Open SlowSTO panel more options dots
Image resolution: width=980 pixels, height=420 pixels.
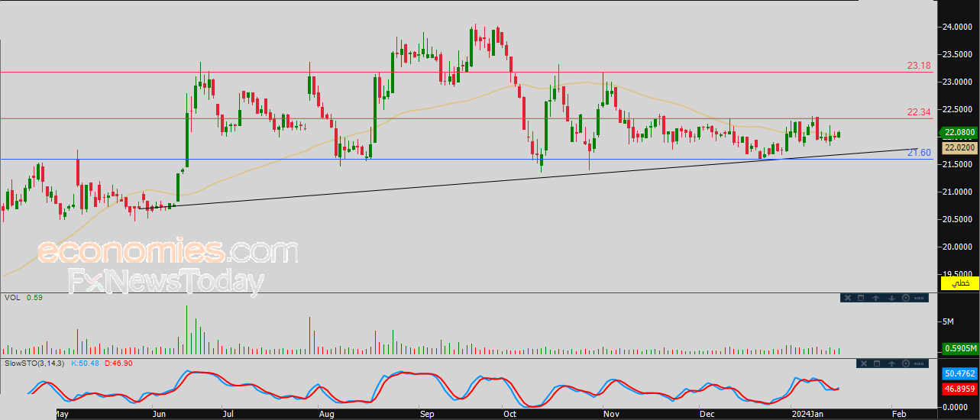pyautogui.click(x=919, y=363)
